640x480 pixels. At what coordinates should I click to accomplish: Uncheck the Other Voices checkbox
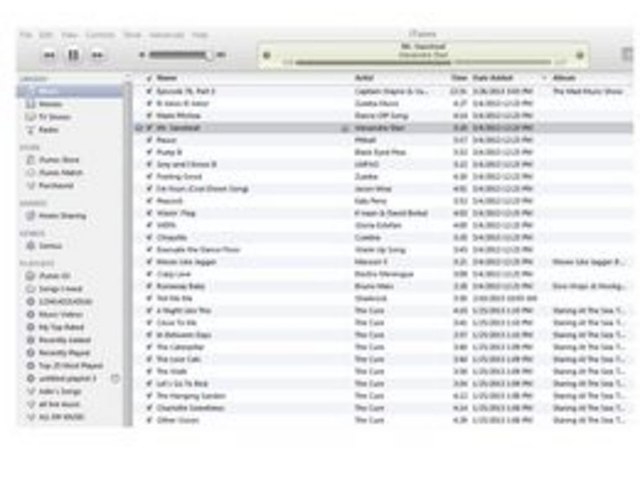(x=149, y=420)
